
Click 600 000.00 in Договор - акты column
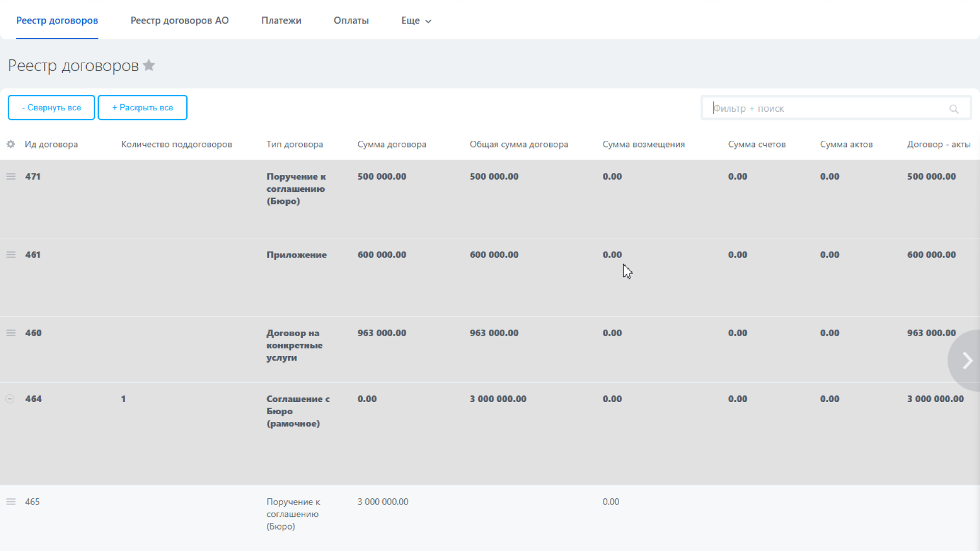(932, 255)
